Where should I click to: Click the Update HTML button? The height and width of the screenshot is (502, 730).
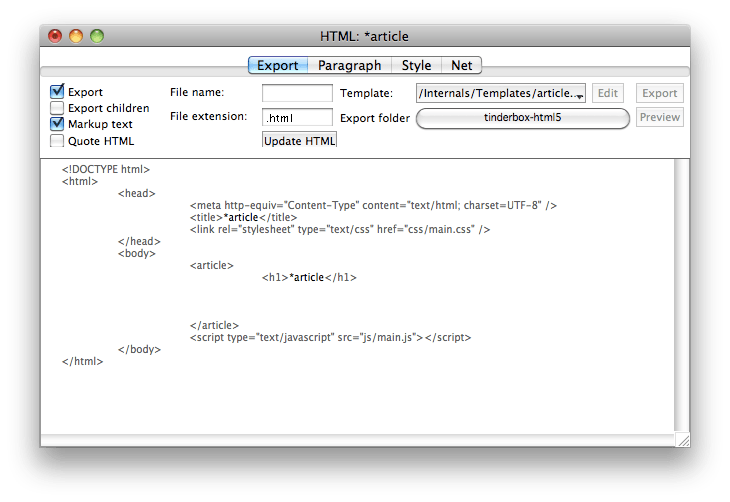click(x=299, y=141)
